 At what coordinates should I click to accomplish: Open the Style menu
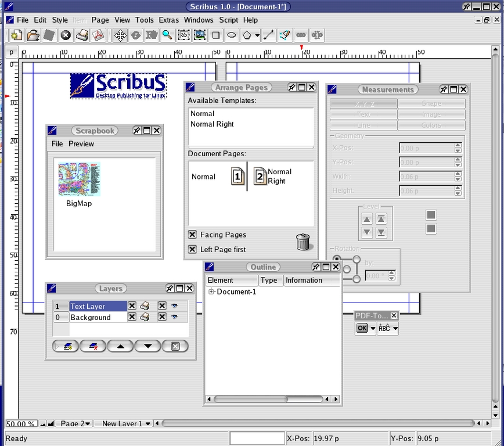[60, 20]
